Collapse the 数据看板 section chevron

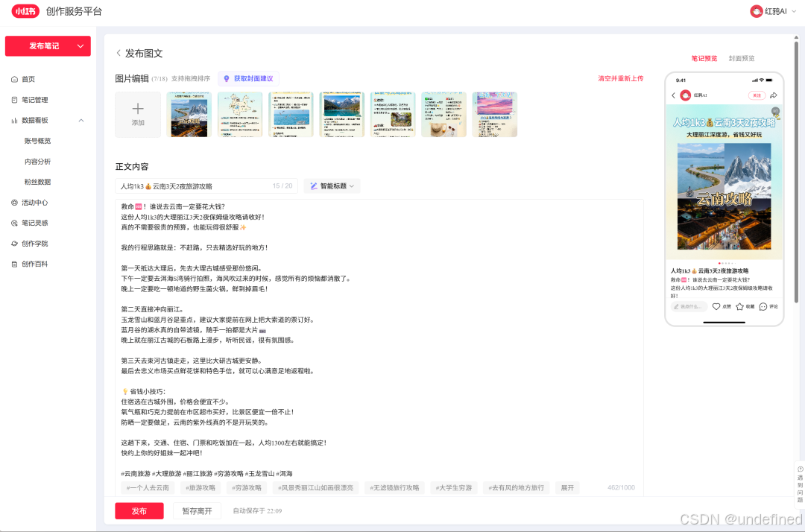point(81,120)
